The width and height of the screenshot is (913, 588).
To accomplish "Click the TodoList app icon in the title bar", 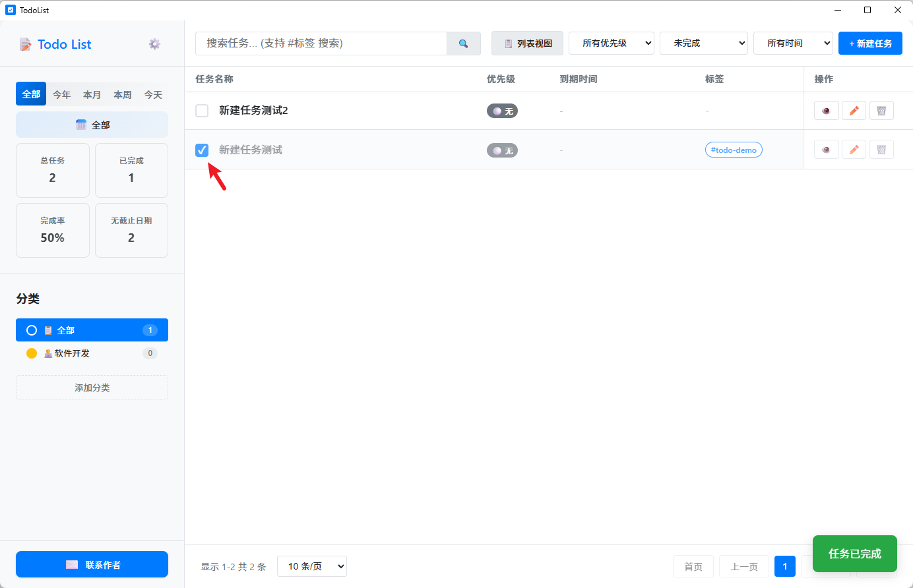I will coord(10,10).
